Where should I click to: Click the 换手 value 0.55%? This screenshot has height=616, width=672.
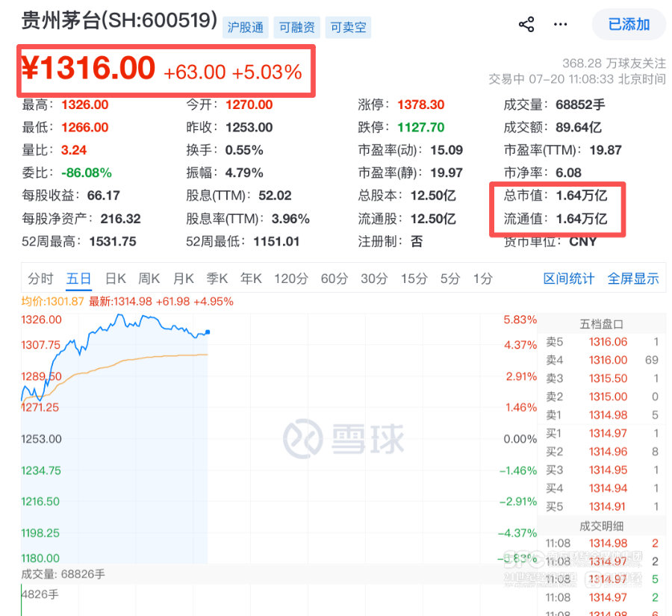(x=244, y=150)
